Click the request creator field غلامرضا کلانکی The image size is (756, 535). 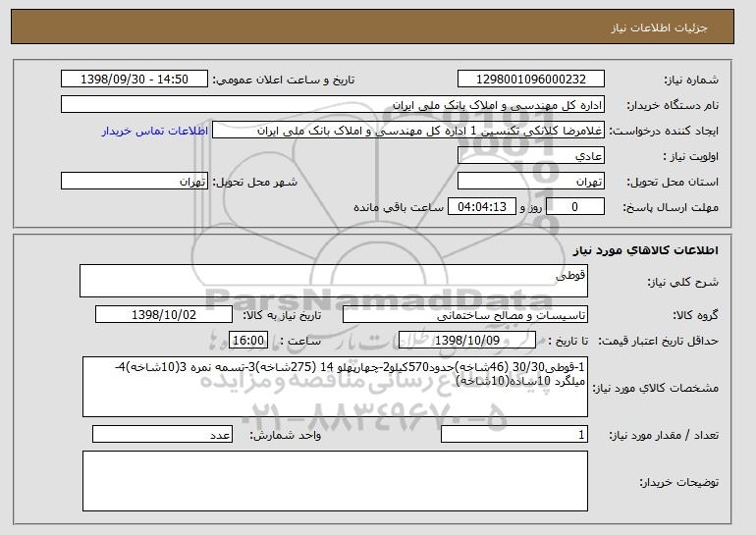point(408,131)
